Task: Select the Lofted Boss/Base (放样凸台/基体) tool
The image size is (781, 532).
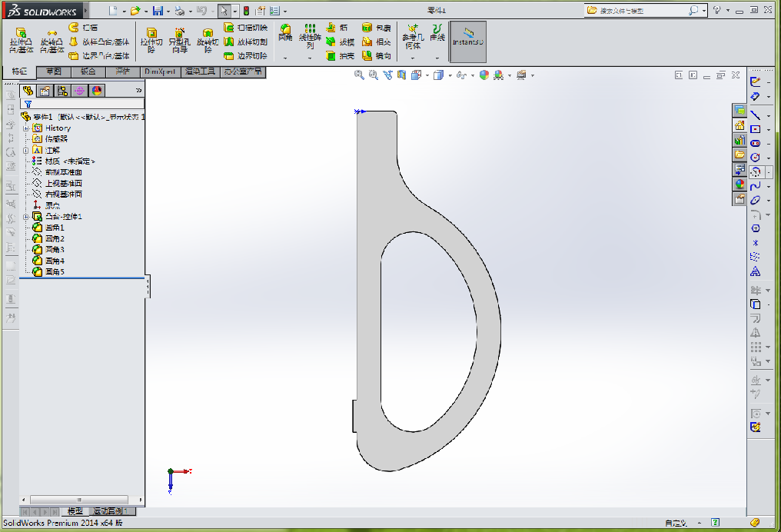Action: click(98, 42)
